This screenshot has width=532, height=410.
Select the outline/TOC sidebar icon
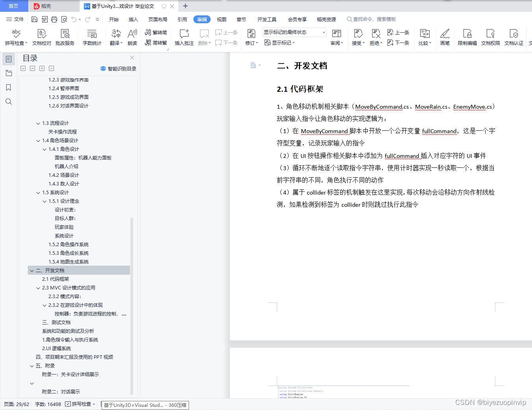coord(9,59)
